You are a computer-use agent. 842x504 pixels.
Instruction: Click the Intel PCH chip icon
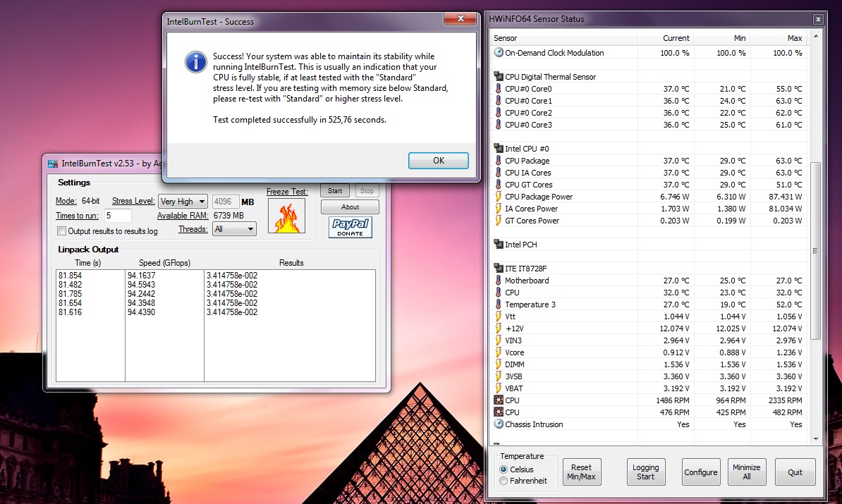click(499, 244)
